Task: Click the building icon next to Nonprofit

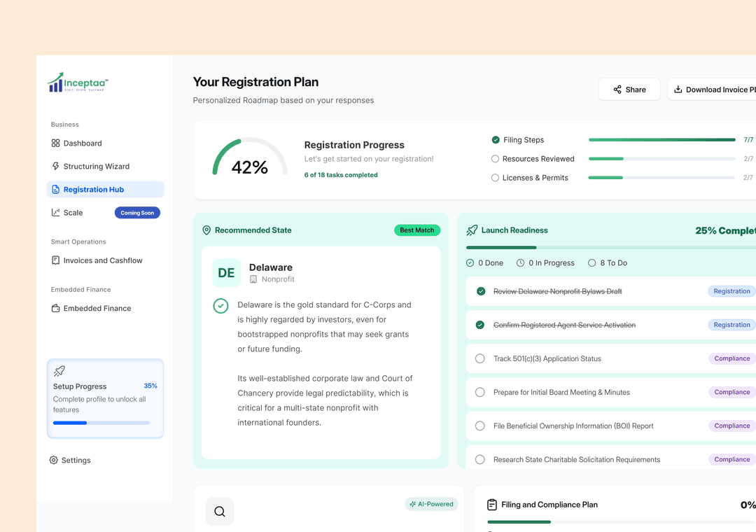Action: [x=253, y=279]
